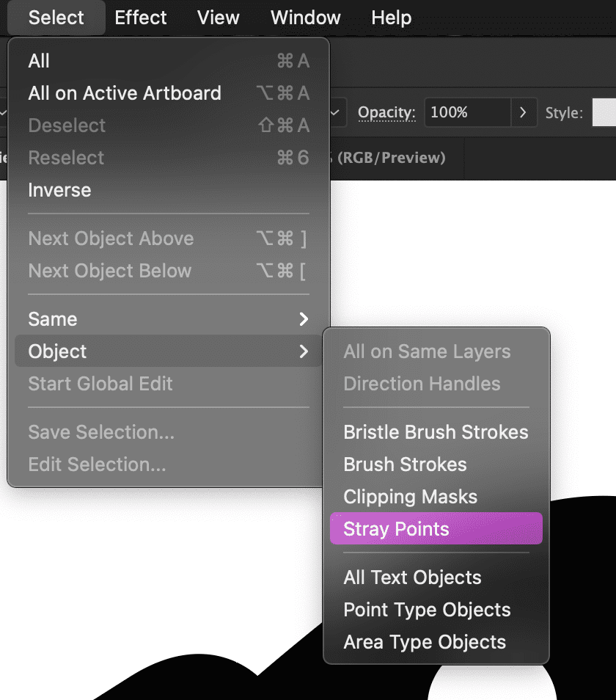Select All on Active Artboard

tap(125, 93)
